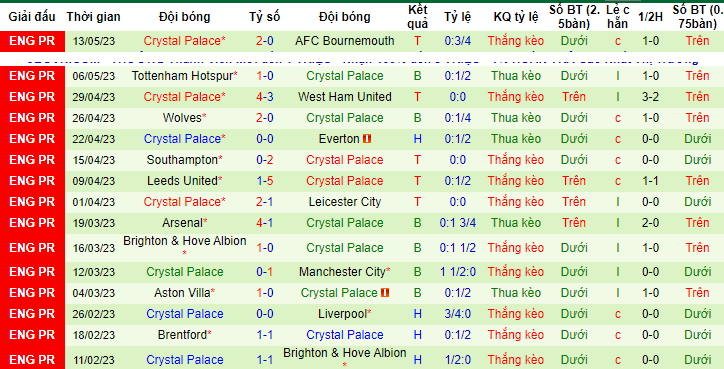
Task: Select the Tỷ số column header
Action: 265,17
